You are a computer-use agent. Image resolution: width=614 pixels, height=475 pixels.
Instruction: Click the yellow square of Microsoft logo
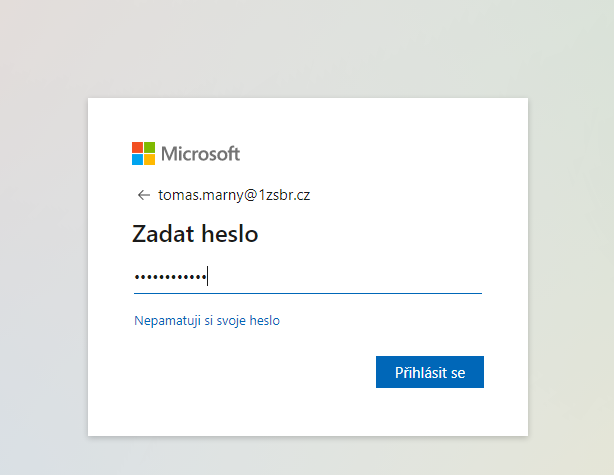pos(150,160)
